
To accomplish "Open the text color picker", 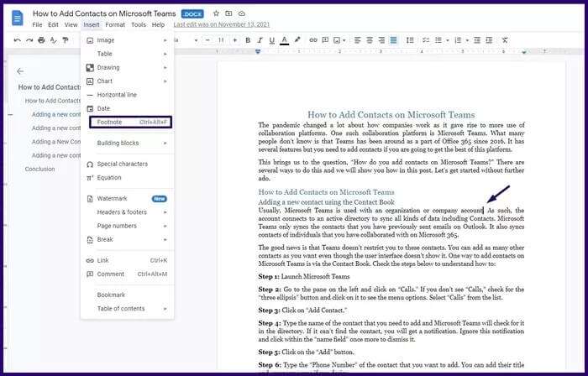I will [284, 40].
